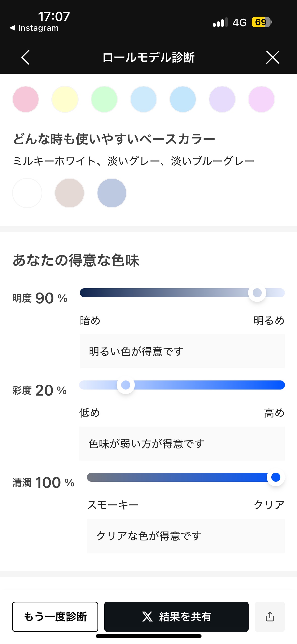Image resolution: width=297 pixels, height=644 pixels.
Task: Tap the battery indicator in status bar
Action: 261,22
